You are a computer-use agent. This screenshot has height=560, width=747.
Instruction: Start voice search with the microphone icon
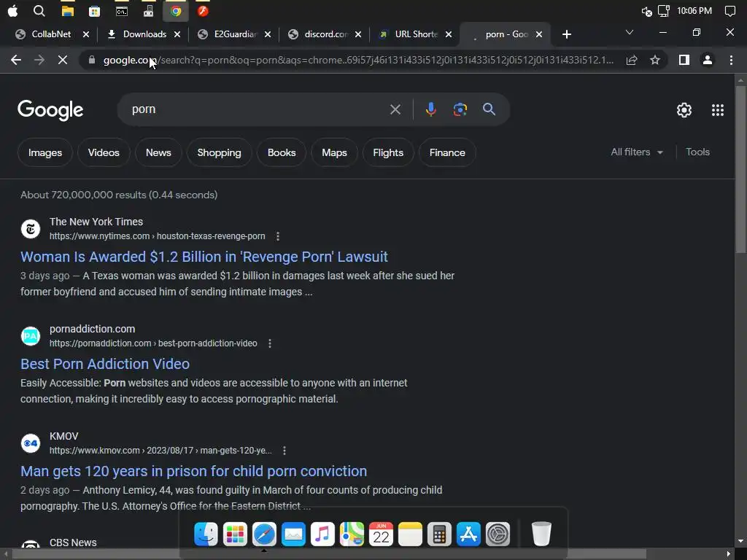click(x=430, y=109)
